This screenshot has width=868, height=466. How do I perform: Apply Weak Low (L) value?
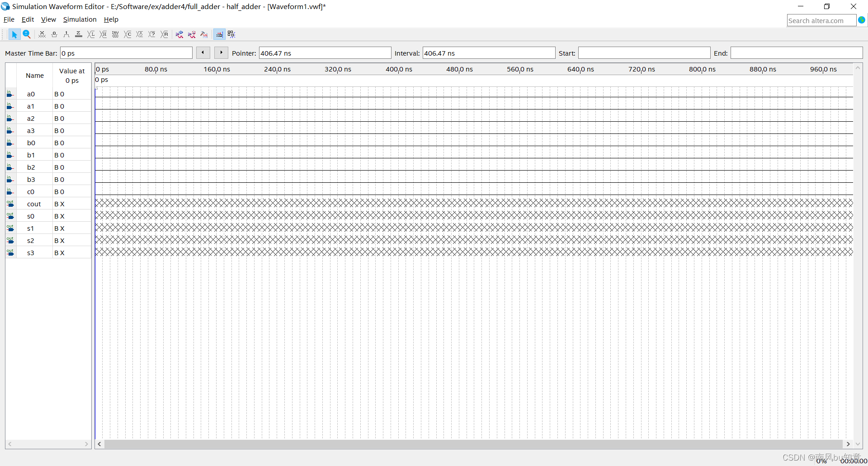91,34
